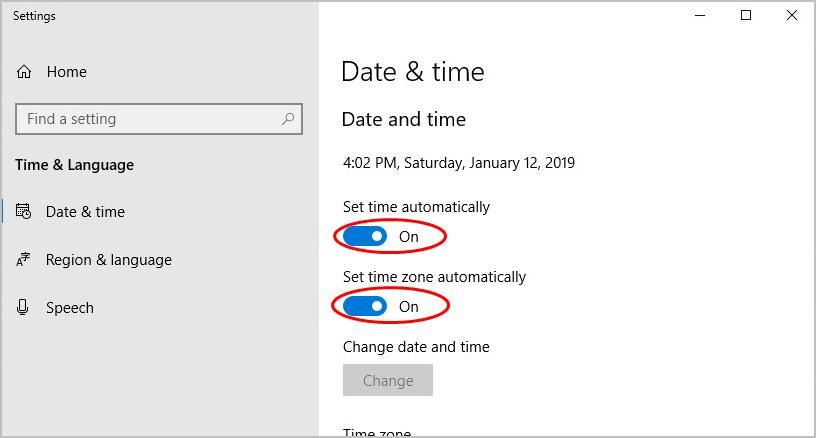
Task: Click the On label beside time zone toggle
Action: pos(409,307)
